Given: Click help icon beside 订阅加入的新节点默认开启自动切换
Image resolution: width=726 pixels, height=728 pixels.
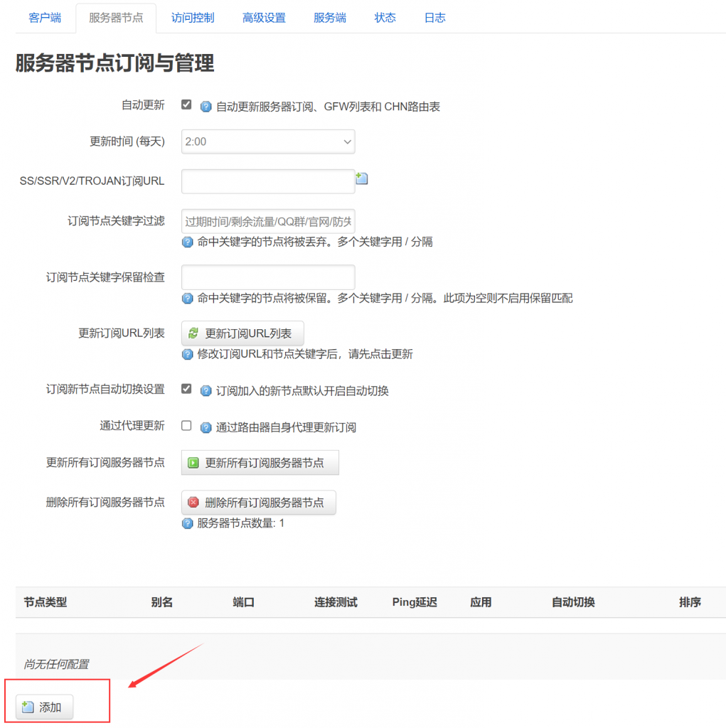Looking at the screenshot, I should pos(205,391).
